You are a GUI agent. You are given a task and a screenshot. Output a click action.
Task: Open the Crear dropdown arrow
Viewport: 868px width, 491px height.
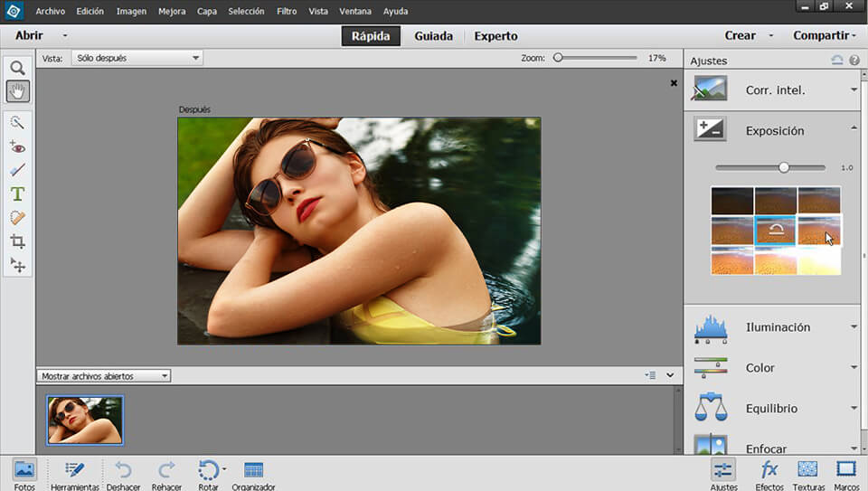[770, 35]
